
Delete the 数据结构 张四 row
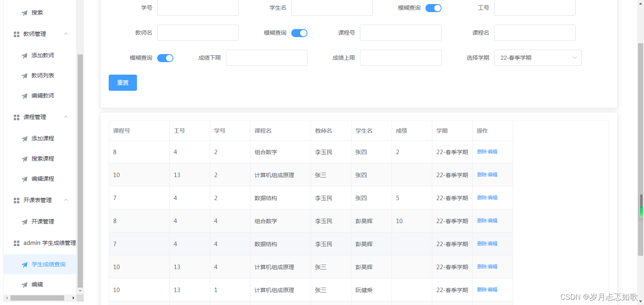482,198
